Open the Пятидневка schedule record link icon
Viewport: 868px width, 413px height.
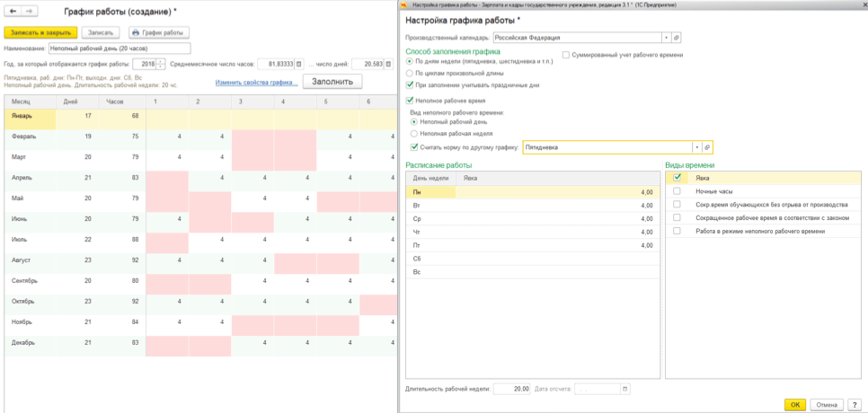tap(707, 147)
